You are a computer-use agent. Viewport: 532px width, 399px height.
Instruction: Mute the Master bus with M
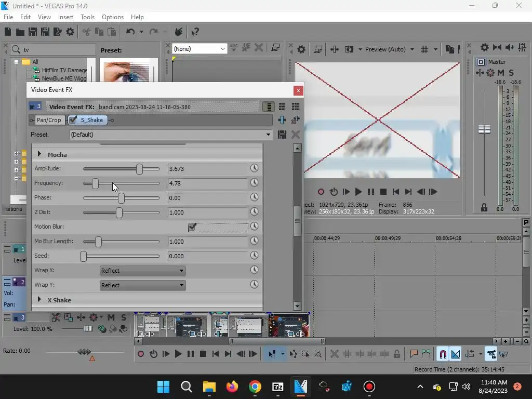[x=501, y=73]
